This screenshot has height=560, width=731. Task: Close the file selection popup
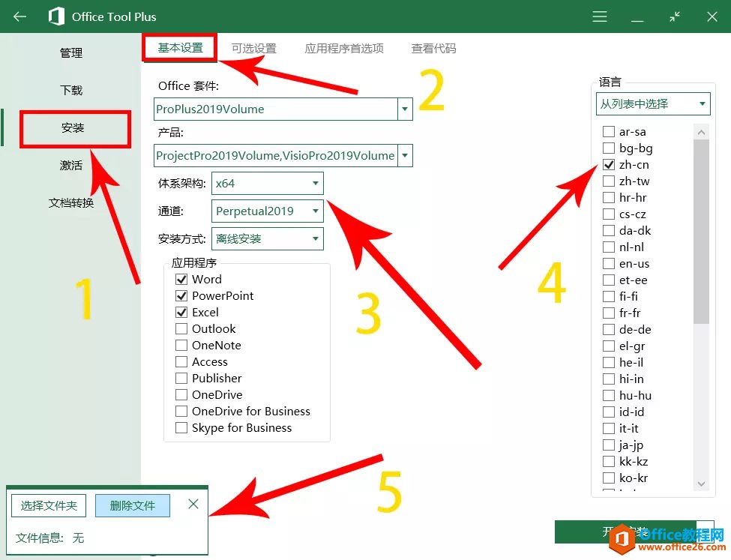tap(193, 504)
